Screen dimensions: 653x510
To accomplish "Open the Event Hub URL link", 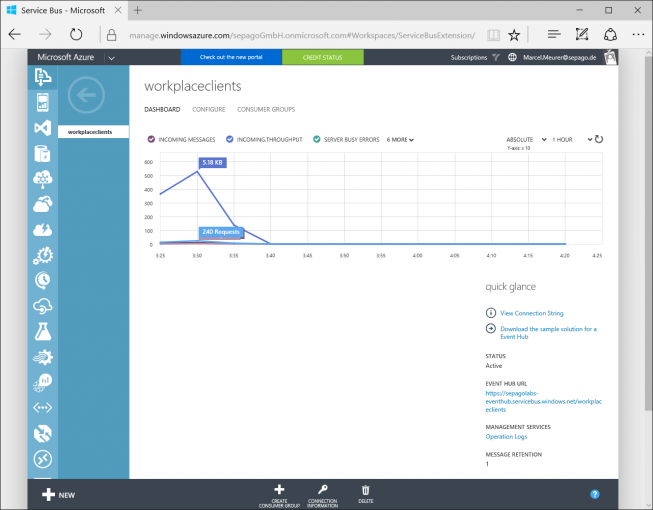I will tap(543, 401).
